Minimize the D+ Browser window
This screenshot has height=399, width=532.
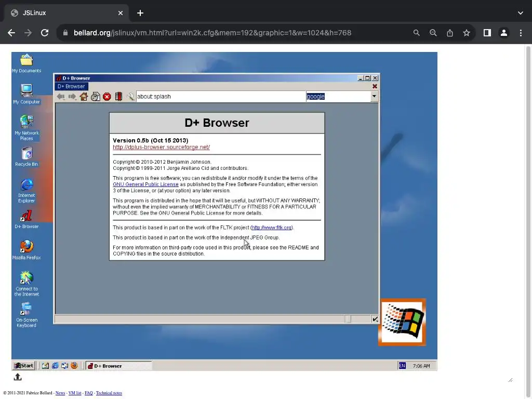click(x=361, y=78)
